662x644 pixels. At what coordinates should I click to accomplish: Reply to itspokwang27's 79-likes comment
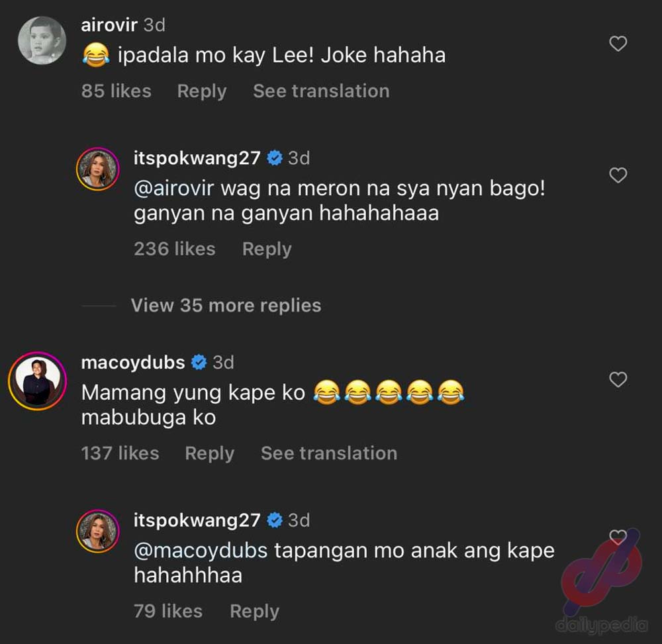click(255, 612)
